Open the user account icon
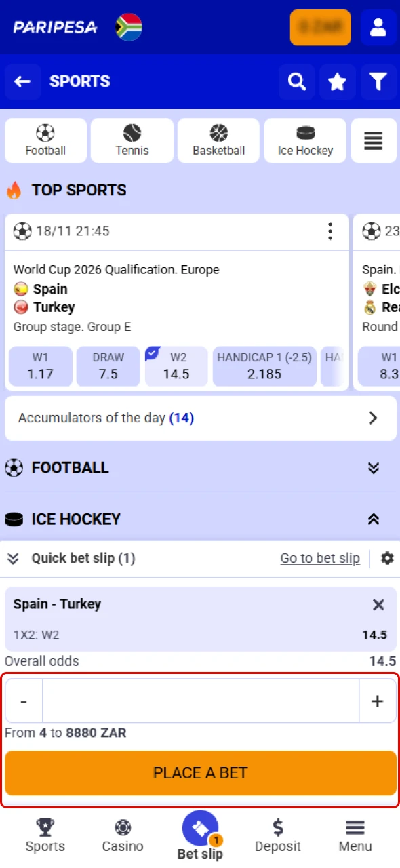The width and height of the screenshot is (400, 868). (378, 28)
